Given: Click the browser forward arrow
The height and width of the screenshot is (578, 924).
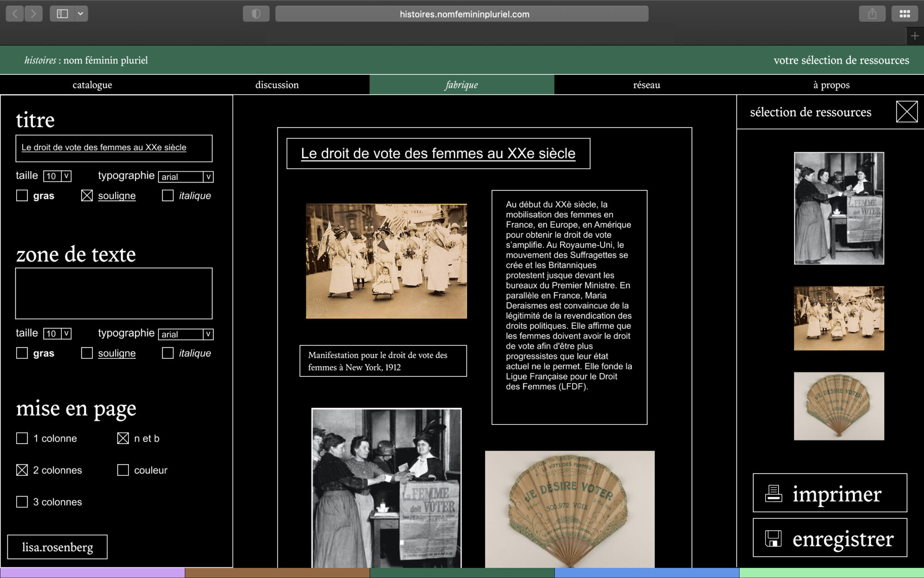Looking at the screenshot, I should click(33, 14).
